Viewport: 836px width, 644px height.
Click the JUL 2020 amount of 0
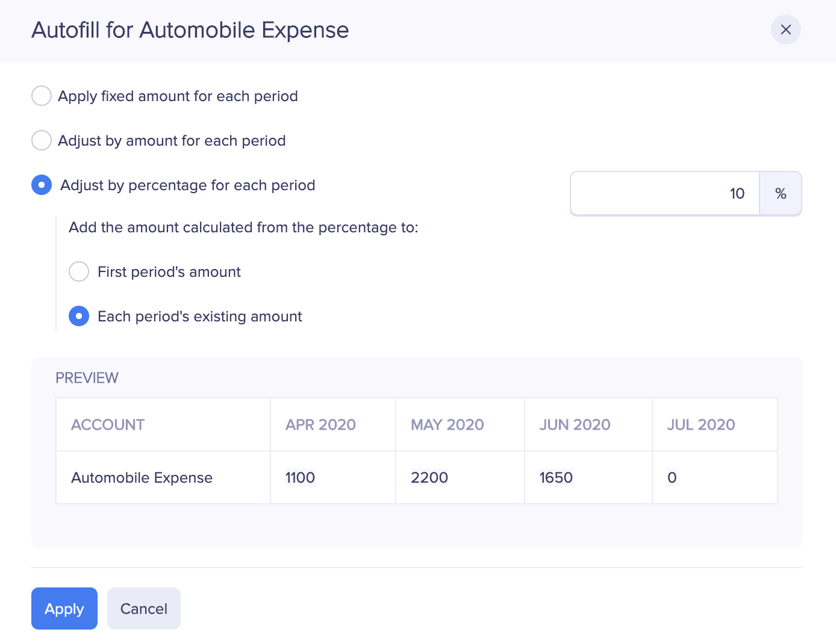click(x=671, y=477)
